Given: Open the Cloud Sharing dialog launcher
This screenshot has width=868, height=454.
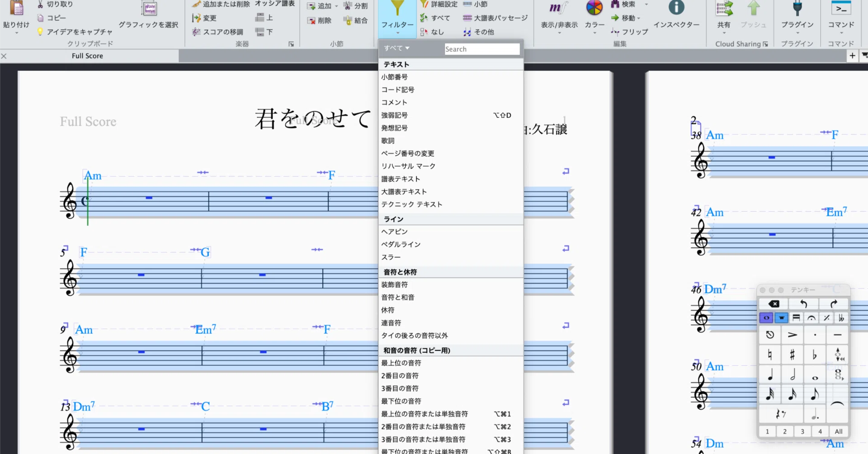Looking at the screenshot, I should (x=765, y=44).
